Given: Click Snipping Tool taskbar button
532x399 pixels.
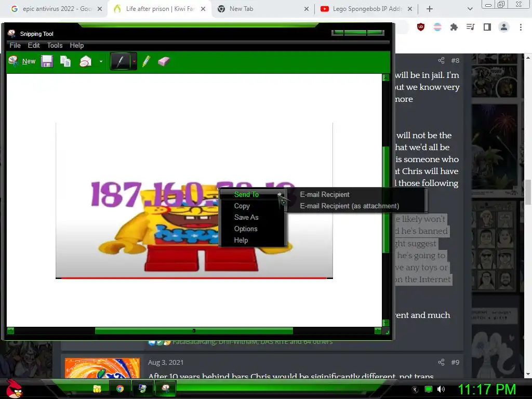Looking at the screenshot, I should (166, 389).
